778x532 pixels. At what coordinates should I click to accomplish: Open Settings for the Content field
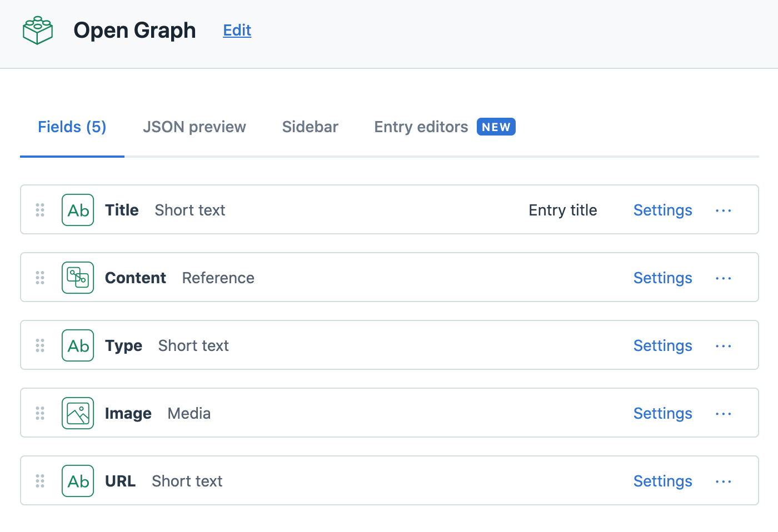click(662, 278)
